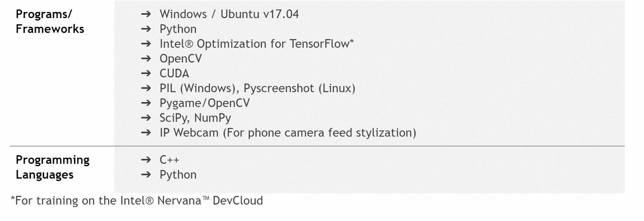Image resolution: width=644 pixels, height=221 pixels.
Task: Click the arrow bullet beside Windows / Ubuntu v17.04
Action: point(146,14)
